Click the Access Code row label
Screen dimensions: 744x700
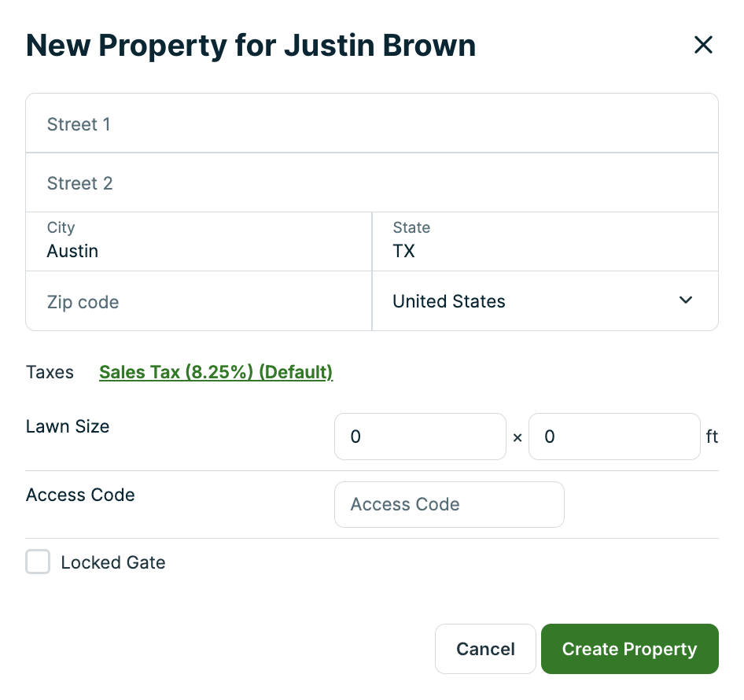click(x=80, y=495)
